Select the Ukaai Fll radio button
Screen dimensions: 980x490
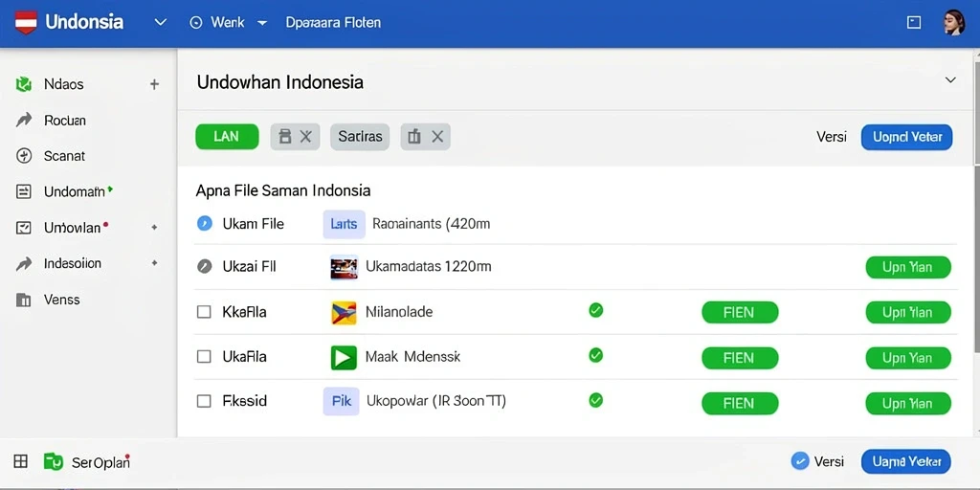pyautogui.click(x=205, y=267)
